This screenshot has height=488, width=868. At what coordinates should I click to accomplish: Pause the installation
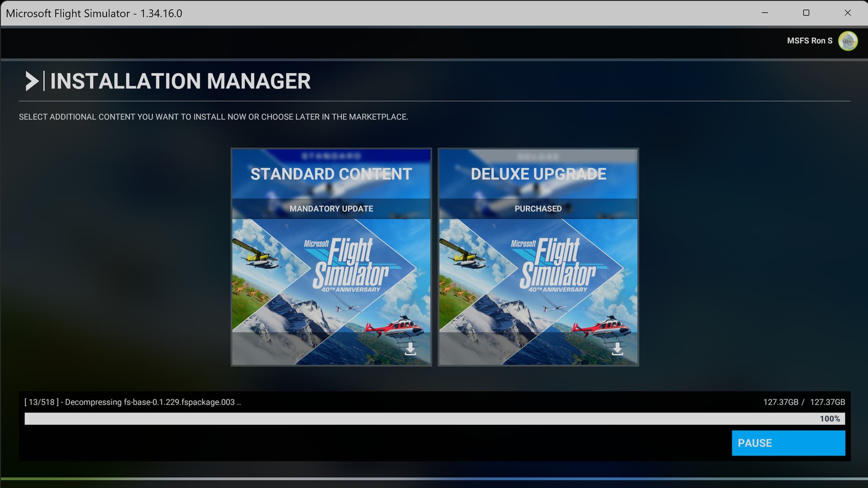point(788,443)
